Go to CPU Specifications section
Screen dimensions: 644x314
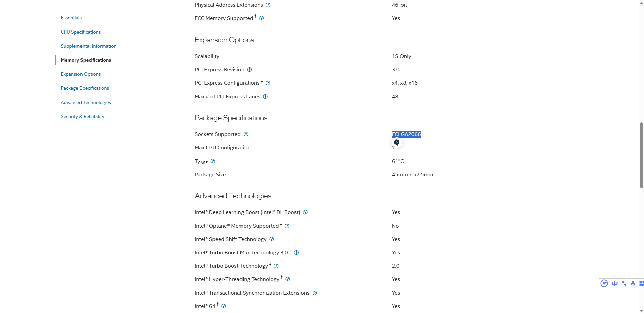click(80, 32)
